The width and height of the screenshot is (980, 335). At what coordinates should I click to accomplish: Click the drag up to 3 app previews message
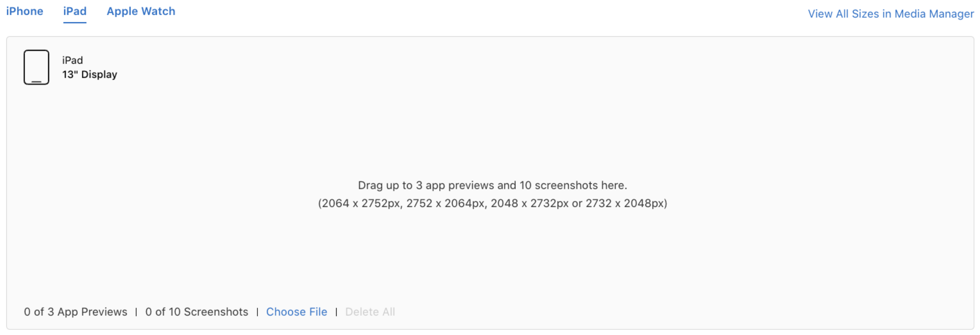point(493,185)
